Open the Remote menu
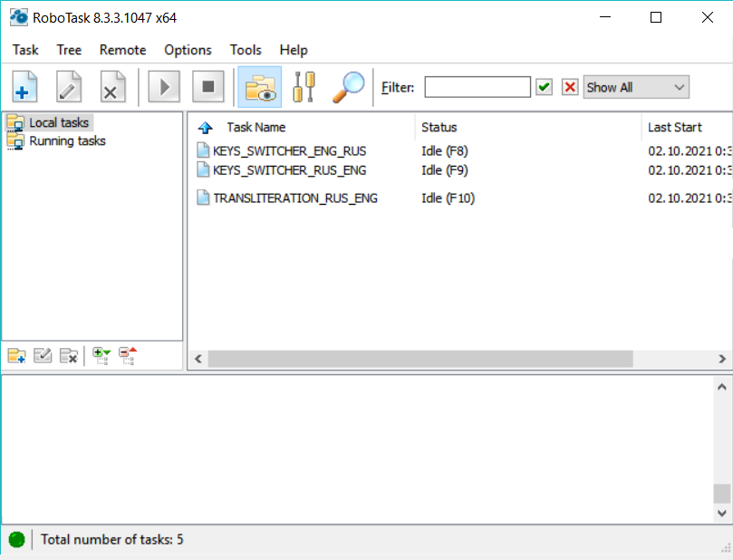The height and width of the screenshot is (560, 733). (122, 50)
